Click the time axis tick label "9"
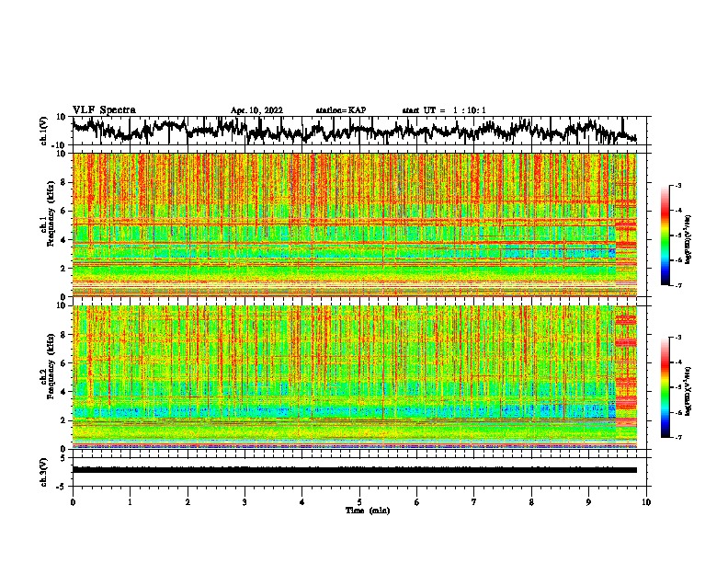 [x=588, y=502]
